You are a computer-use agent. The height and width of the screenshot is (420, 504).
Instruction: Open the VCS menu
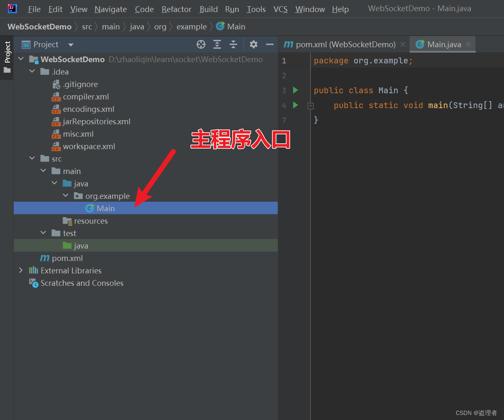(x=281, y=9)
